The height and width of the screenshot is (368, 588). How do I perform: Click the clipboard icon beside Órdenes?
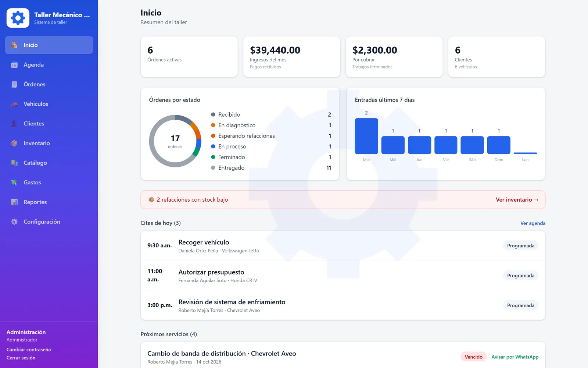pyautogui.click(x=14, y=84)
